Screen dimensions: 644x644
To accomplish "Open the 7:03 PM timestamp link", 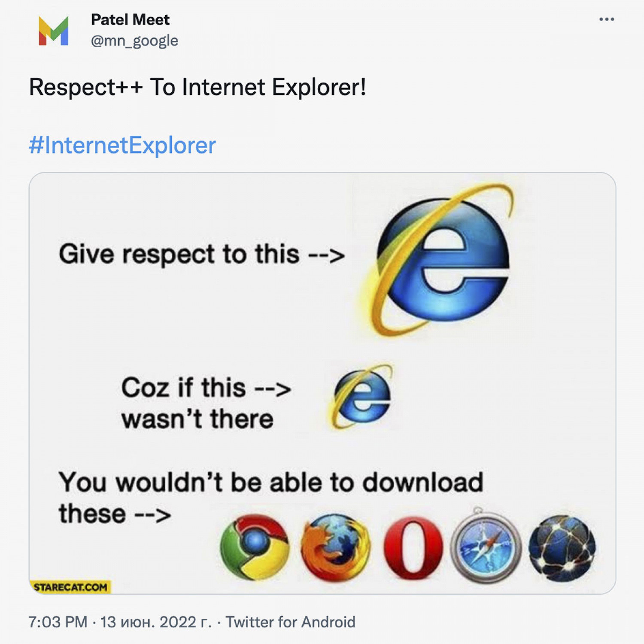I will pyautogui.click(x=58, y=622).
